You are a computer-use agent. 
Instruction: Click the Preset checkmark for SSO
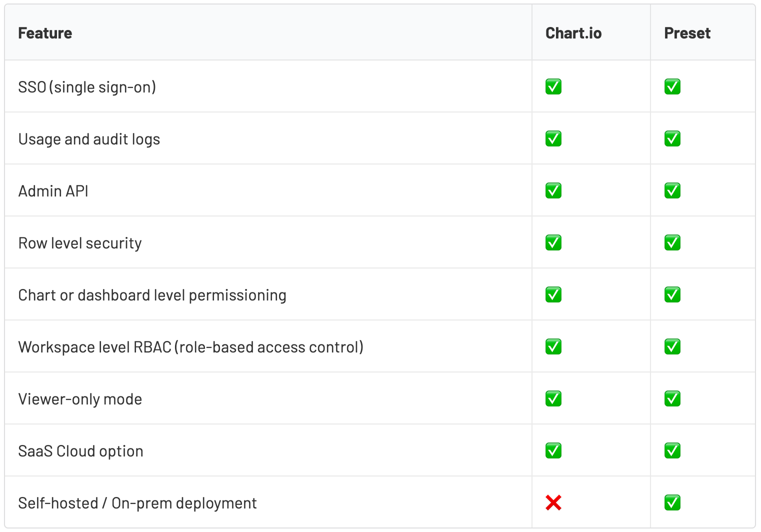click(672, 86)
